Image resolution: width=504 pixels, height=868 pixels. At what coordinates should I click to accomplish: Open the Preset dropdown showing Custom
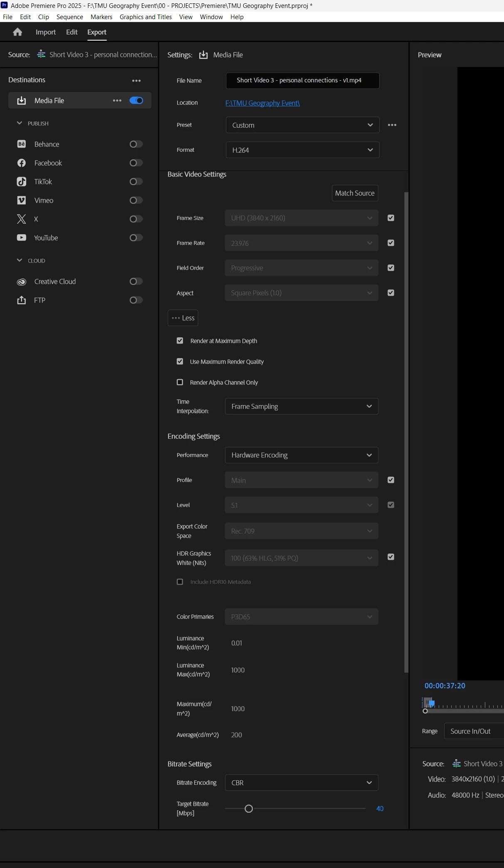click(x=302, y=125)
